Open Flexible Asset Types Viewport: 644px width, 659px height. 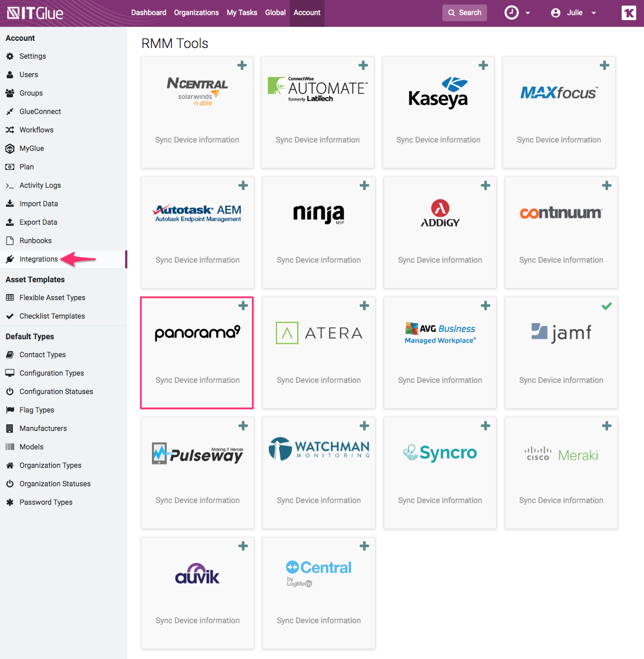tap(52, 297)
